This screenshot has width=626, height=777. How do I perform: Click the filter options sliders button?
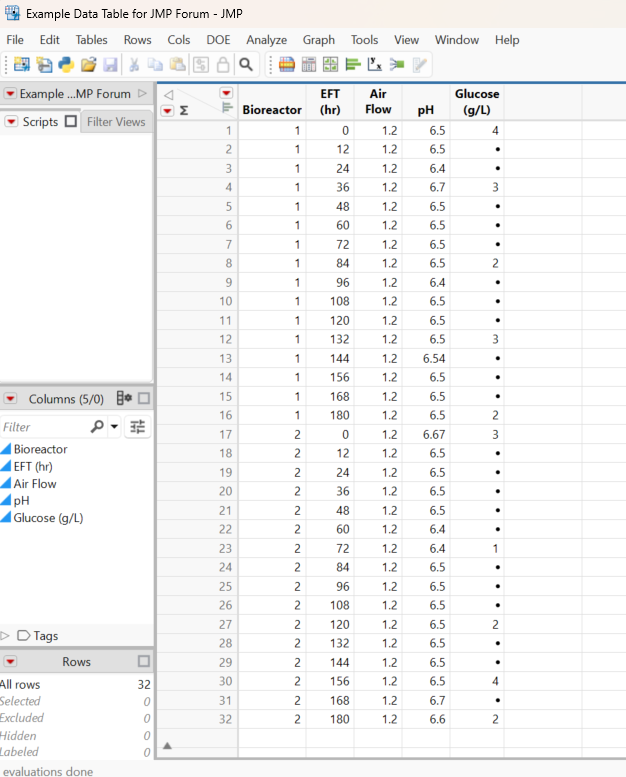[x=137, y=426]
